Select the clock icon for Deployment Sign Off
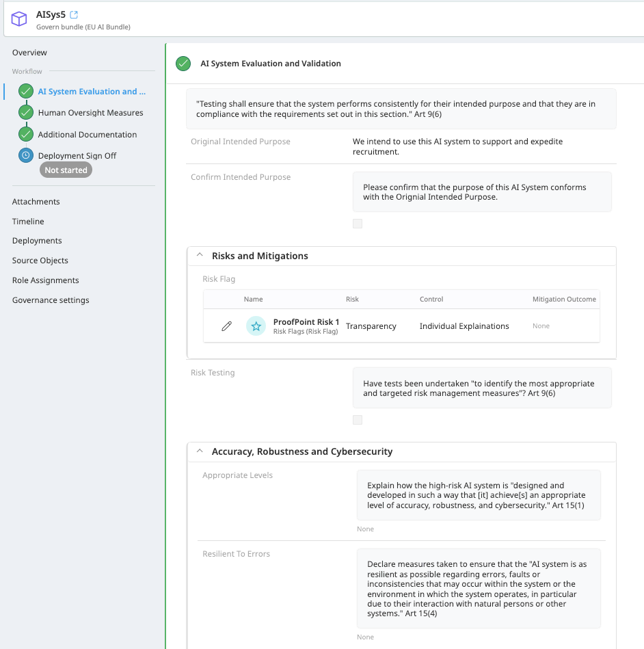Viewport: 644px width, 649px height. pos(25,155)
